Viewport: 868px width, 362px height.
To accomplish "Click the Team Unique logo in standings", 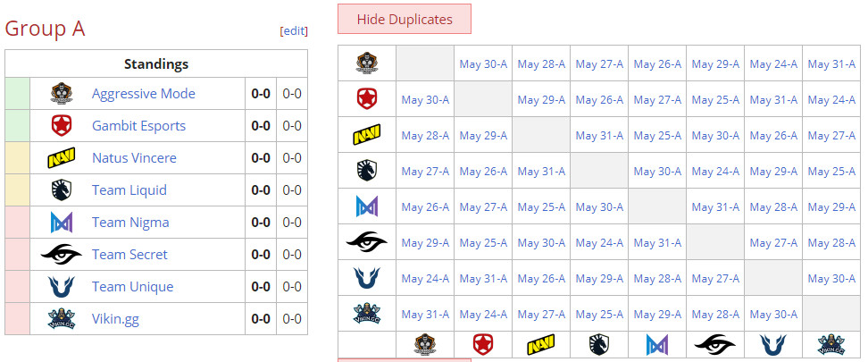I will click(61, 287).
